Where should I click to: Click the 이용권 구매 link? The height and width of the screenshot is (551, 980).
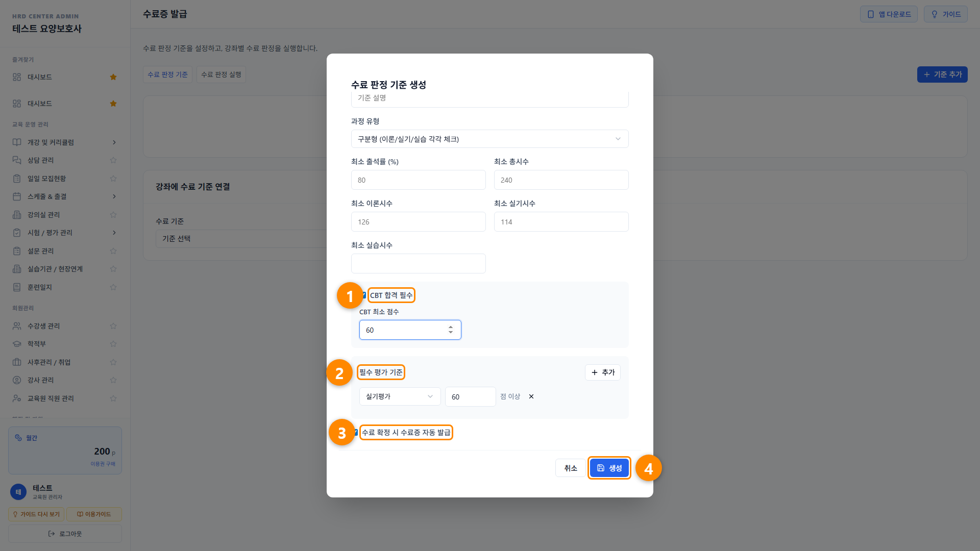[x=103, y=464]
